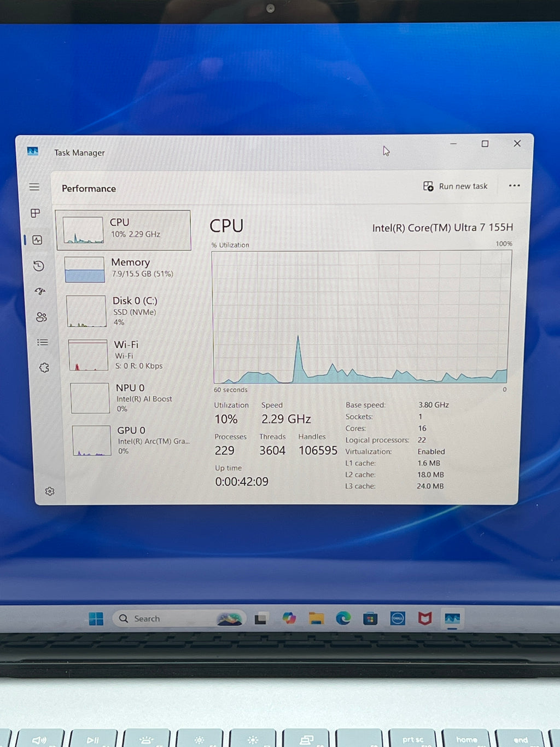Click the Memory usage mini graph thumbnail
560x747 pixels.
[x=85, y=269]
